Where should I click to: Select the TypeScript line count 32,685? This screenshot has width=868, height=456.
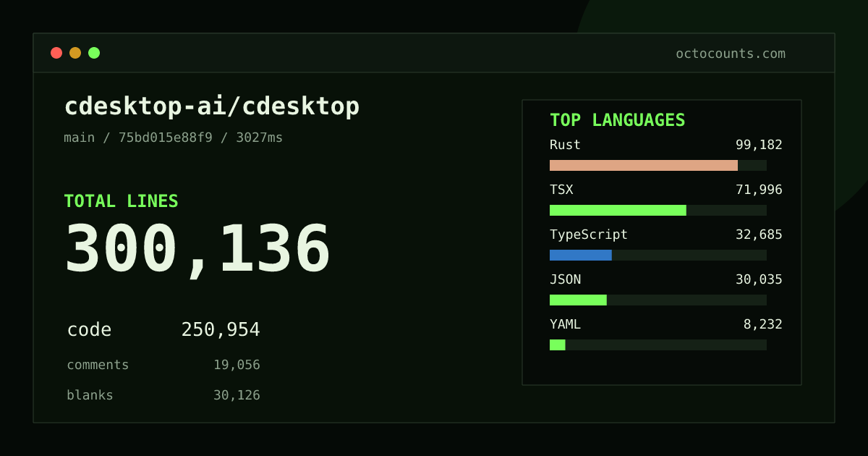pyautogui.click(x=759, y=235)
